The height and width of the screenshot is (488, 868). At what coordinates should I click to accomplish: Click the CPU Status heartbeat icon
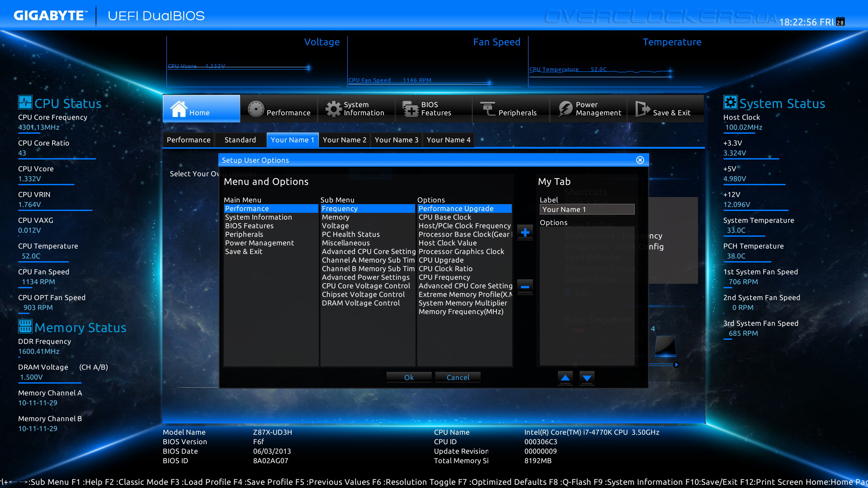pyautogui.click(x=25, y=102)
